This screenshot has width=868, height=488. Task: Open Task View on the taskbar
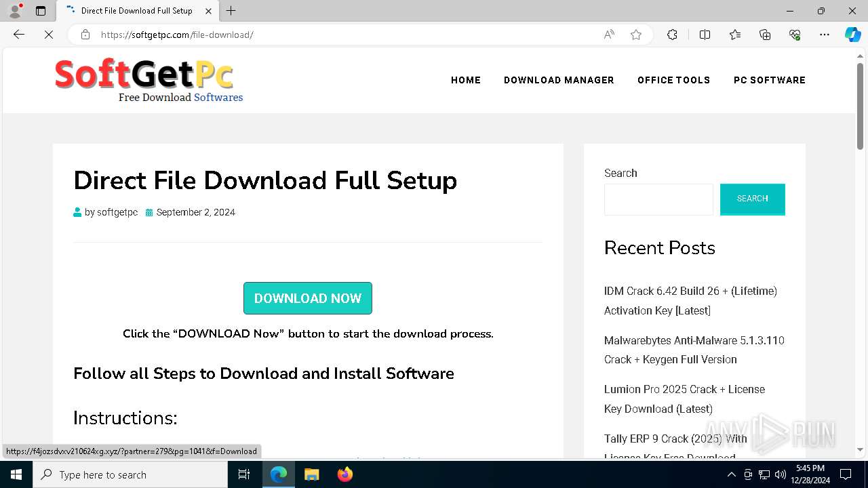[244, 474]
